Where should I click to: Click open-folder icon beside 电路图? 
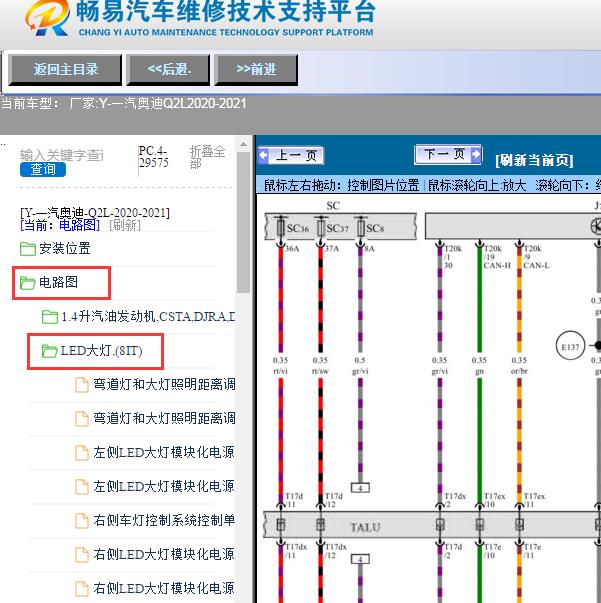[28, 283]
